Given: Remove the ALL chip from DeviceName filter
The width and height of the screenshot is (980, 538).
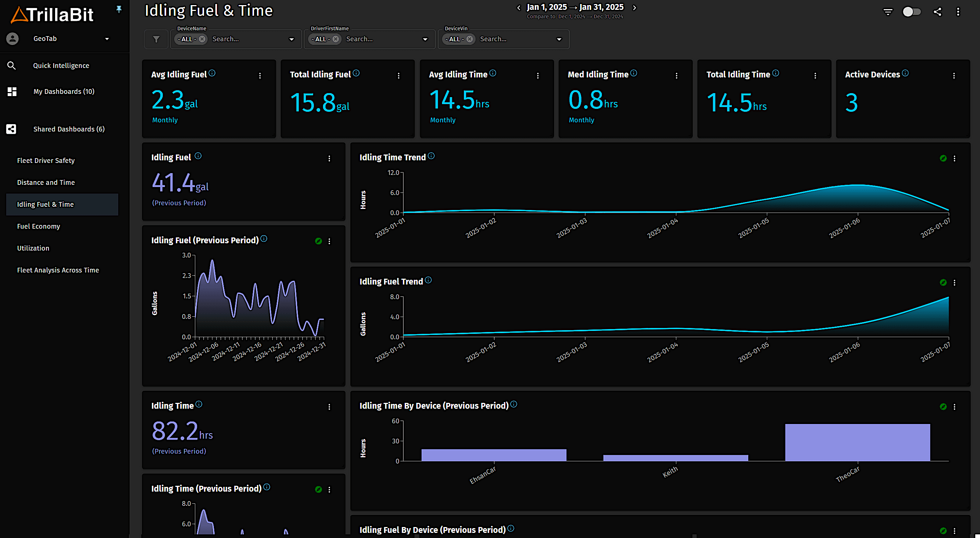Looking at the screenshot, I should (x=203, y=39).
